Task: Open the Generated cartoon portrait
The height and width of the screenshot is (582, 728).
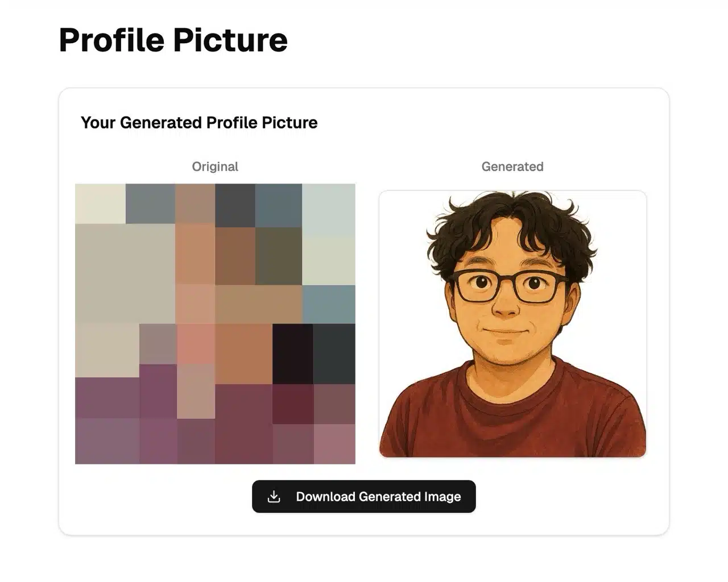Action: [x=512, y=323]
